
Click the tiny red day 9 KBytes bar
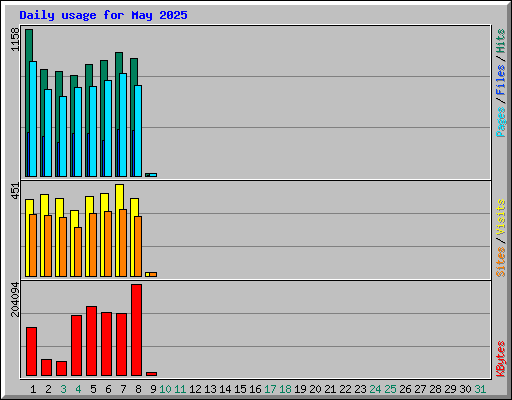click(x=151, y=374)
